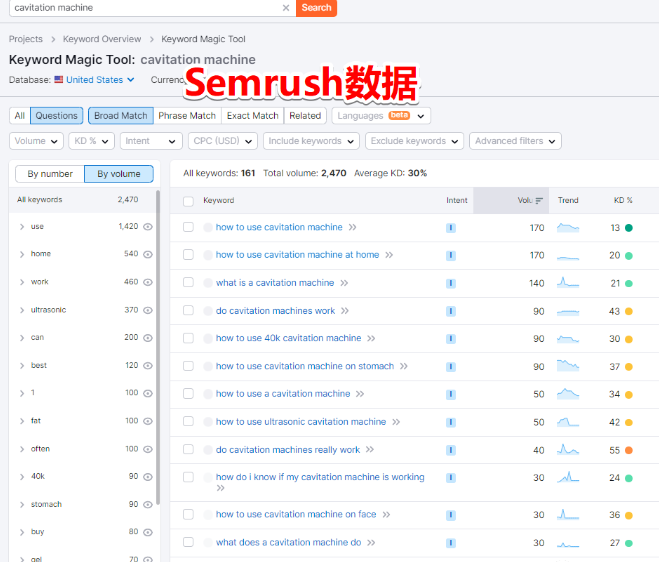Expand the 'stomach' keyword group

[22, 504]
